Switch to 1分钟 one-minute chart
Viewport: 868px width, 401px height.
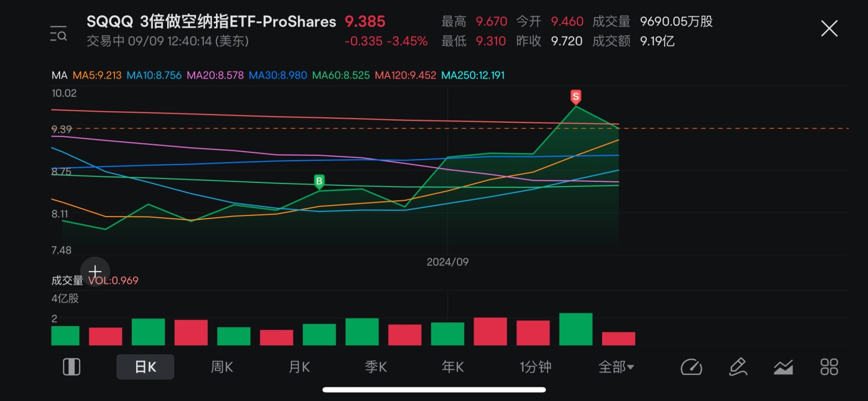[x=535, y=367]
